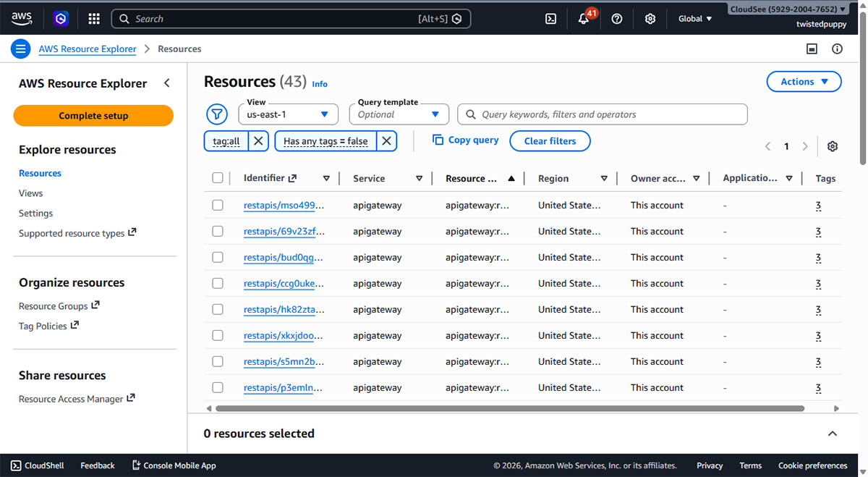Open Views in the sidebar
The image size is (868, 477).
point(30,193)
